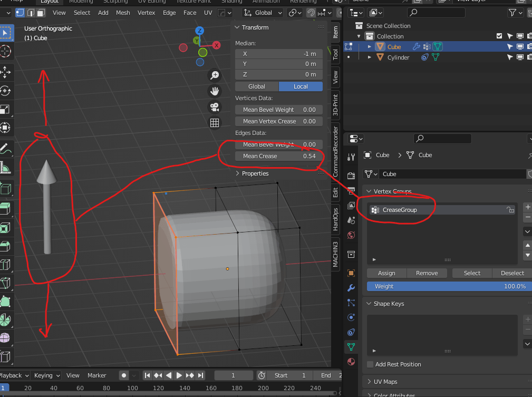
Task: Toggle the Add Rest Position checkbox
Action: coord(371,364)
